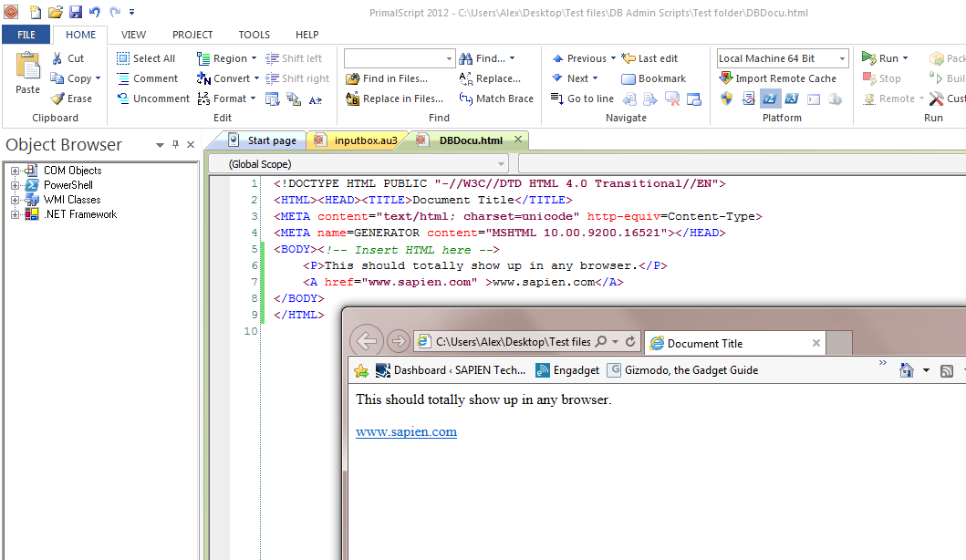Click the Save icon in the quick access toolbar
966x560 pixels.
75,12
